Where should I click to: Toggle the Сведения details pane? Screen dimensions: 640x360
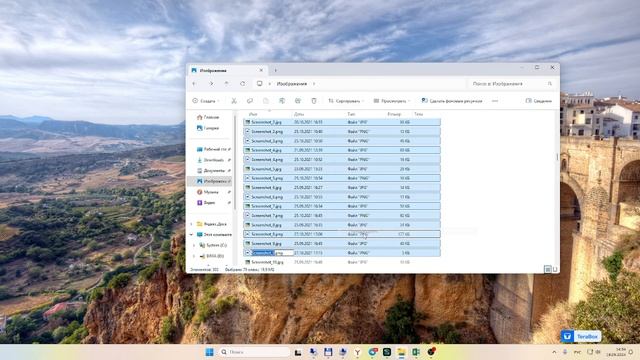click(538, 101)
